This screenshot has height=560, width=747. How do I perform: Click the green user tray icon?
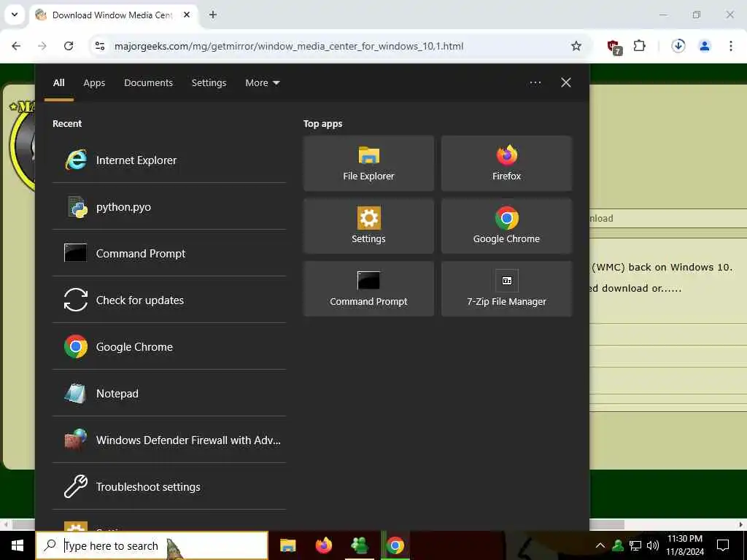click(618, 545)
